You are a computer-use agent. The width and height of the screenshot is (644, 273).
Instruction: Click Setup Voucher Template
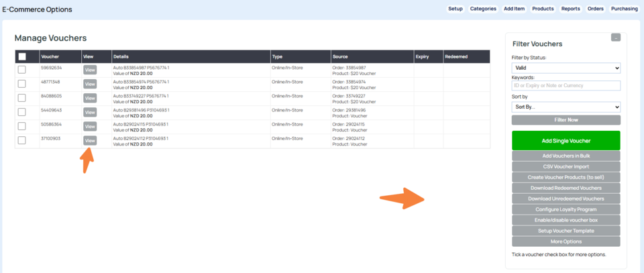tap(566, 231)
